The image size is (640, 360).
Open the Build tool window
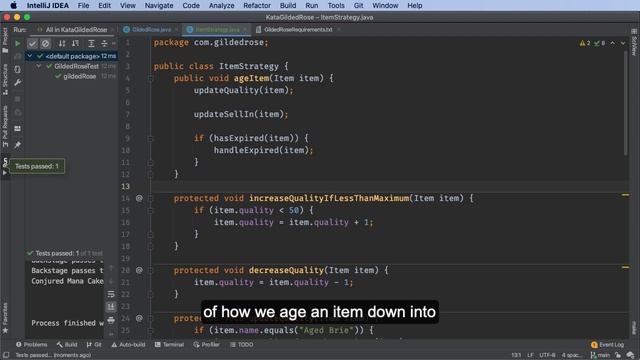pyautogui.click(x=67, y=344)
